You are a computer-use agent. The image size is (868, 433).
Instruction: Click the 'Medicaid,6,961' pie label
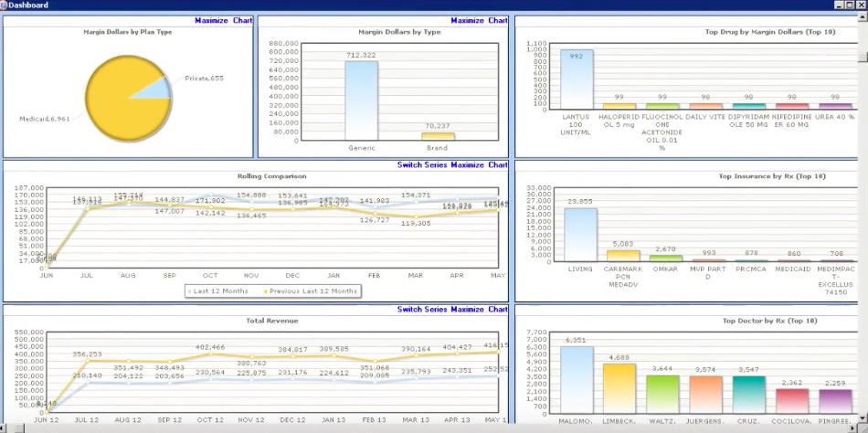coord(45,119)
